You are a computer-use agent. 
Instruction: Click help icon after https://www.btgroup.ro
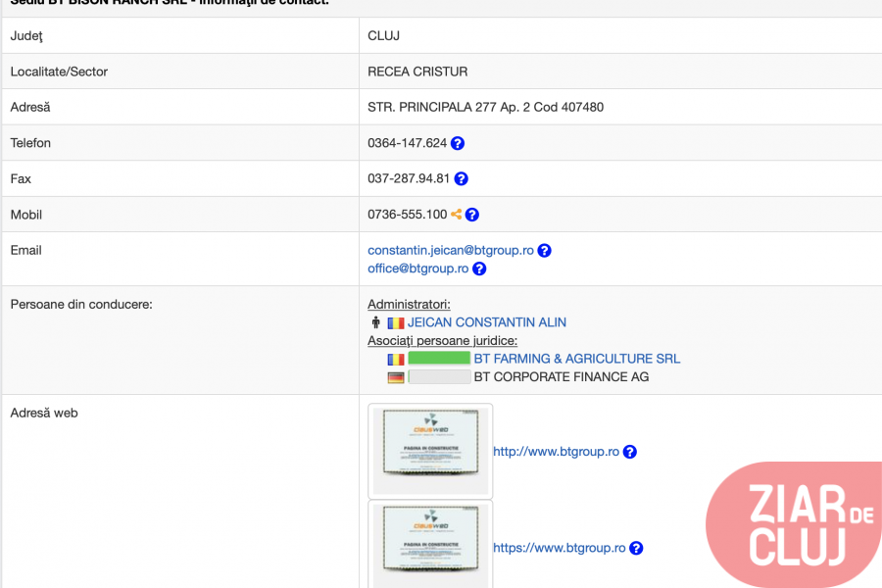click(x=636, y=548)
